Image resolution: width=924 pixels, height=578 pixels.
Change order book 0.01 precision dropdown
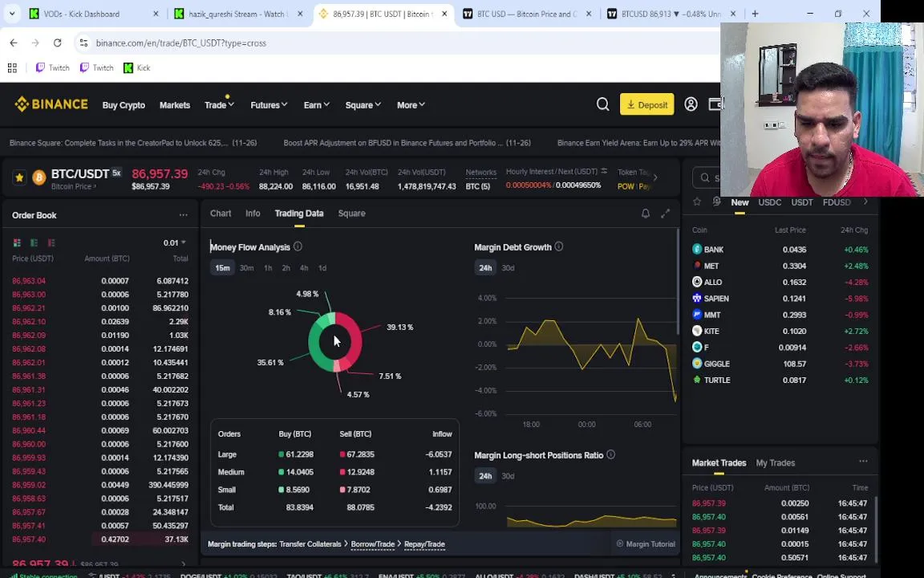[x=174, y=242]
